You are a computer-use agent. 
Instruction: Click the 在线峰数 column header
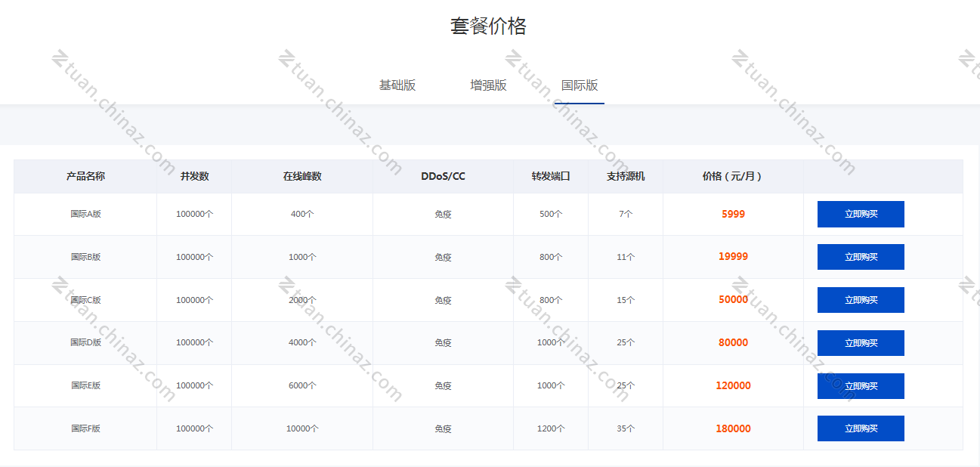coord(302,176)
